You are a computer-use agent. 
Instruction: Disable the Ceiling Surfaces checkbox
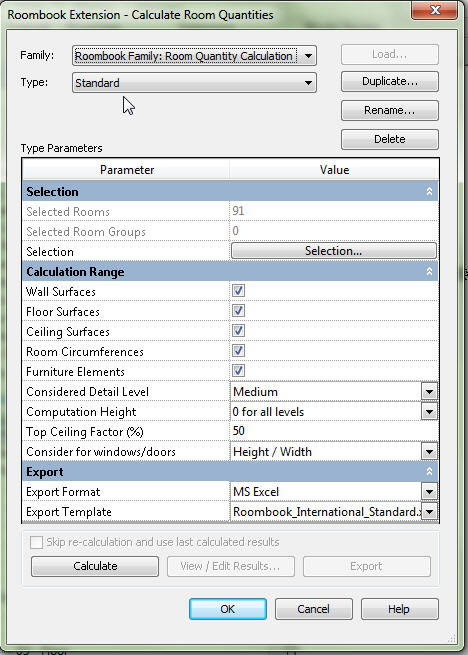[x=238, y=331]
